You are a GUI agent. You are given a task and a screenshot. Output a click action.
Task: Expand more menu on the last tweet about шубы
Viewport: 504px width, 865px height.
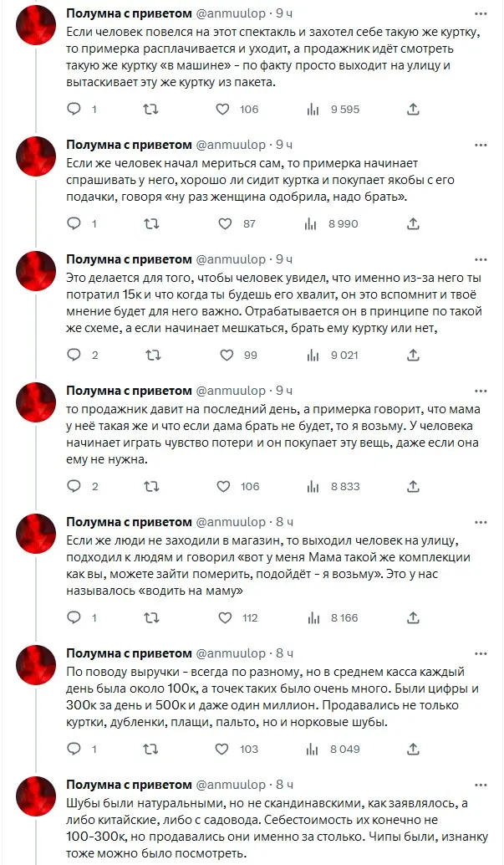[481, 784]
